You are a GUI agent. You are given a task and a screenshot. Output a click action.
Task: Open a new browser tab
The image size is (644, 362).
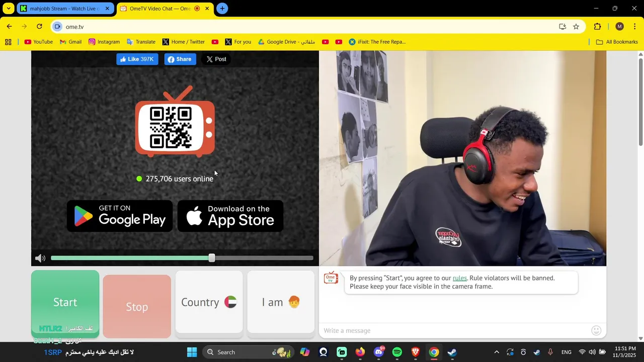point(222,9)
